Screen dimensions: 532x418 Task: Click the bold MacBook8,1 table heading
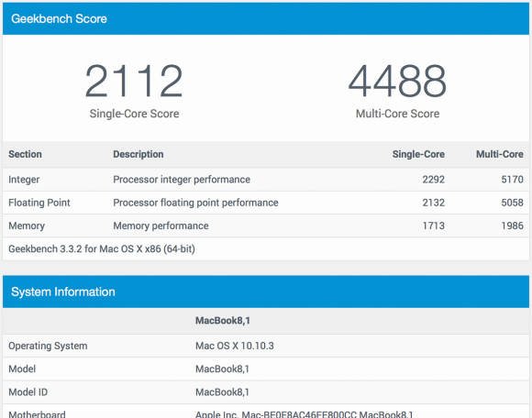click(223, 321)
